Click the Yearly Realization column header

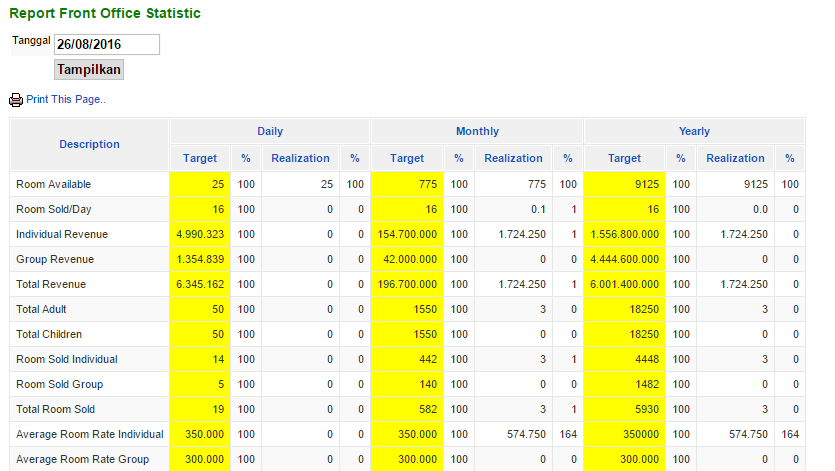[x=735, y=158]
